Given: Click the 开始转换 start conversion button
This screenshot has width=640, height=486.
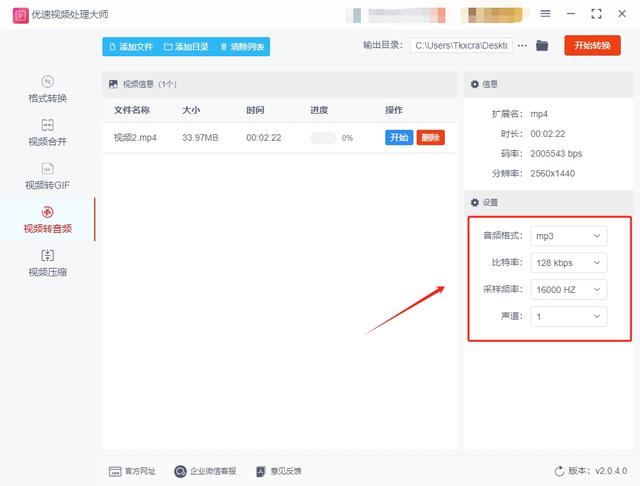Looking at the screenshot, I should click(x=592, y=45).
